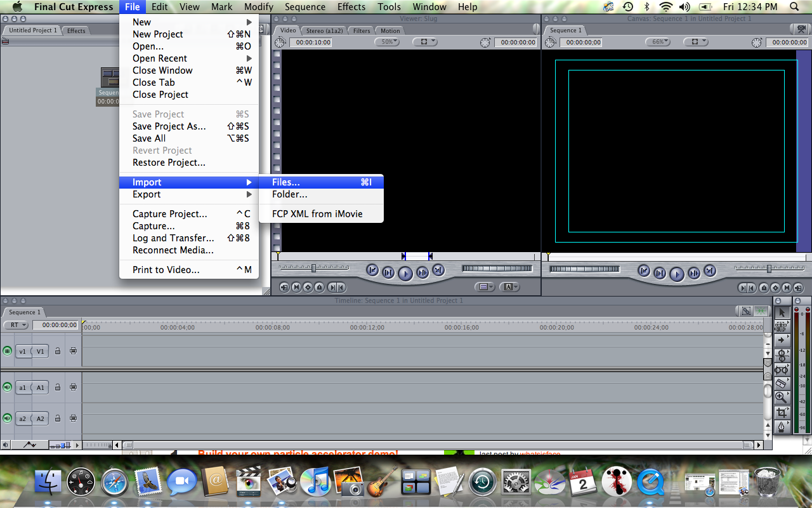Go to previous edit in Viewer

tap(372, 270)
